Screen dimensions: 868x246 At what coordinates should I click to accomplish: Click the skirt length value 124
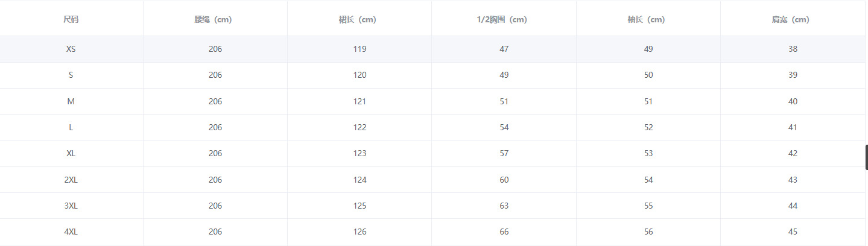click(360, 180)
